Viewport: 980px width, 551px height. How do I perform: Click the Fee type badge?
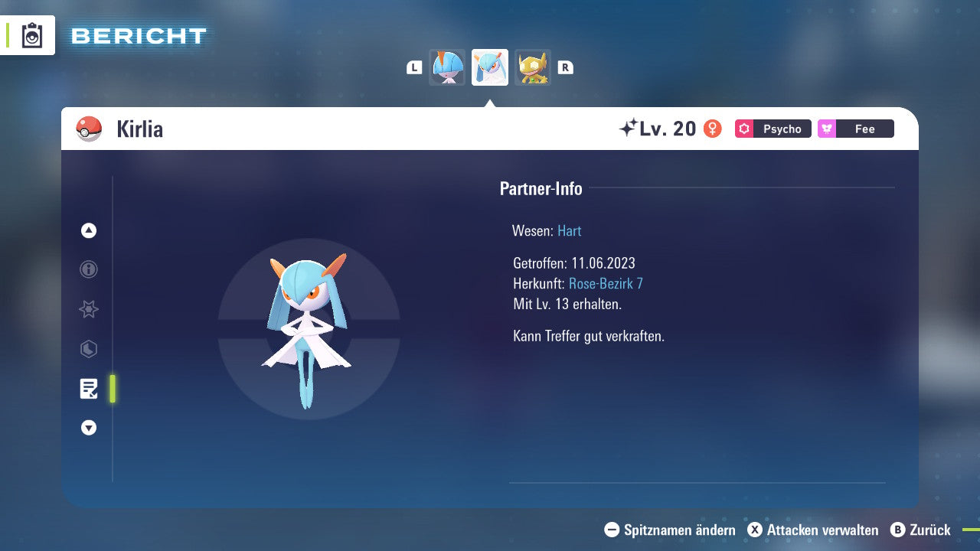point(855,129)
